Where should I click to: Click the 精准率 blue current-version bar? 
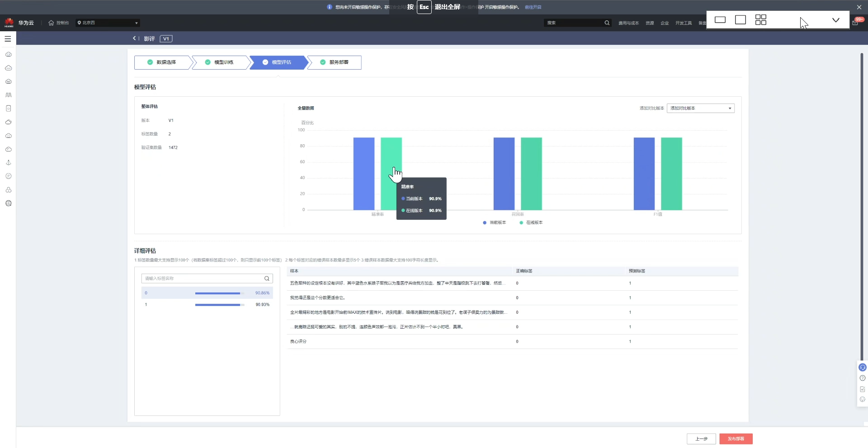tap(364, 174)
